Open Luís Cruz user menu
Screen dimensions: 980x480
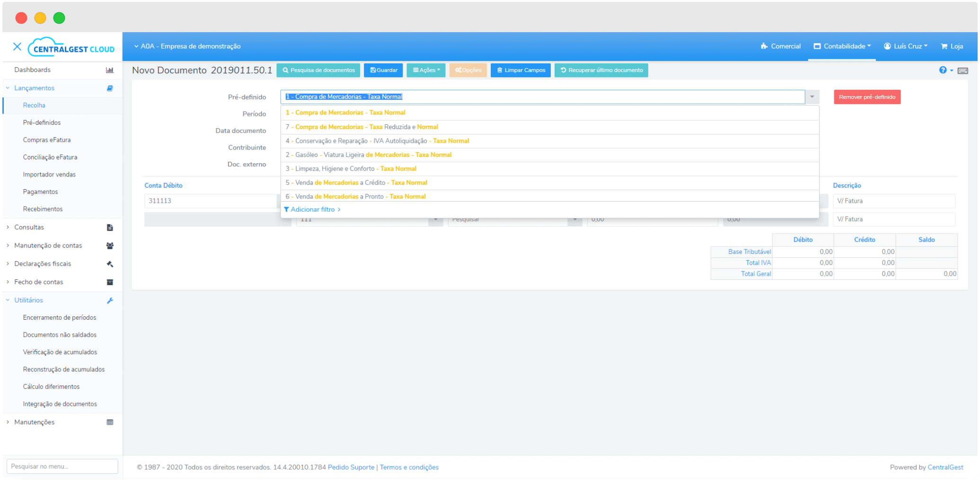coord(905,46)
